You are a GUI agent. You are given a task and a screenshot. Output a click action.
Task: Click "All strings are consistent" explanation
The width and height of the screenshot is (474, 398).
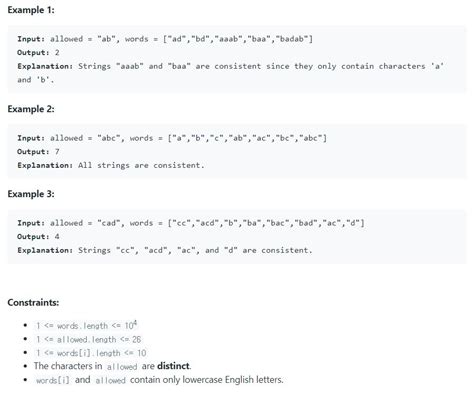tap(141, 165)
